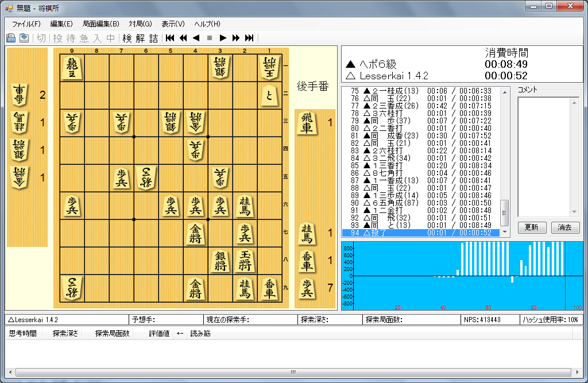Click the evaluation graph near move 60

coord(488,276)
